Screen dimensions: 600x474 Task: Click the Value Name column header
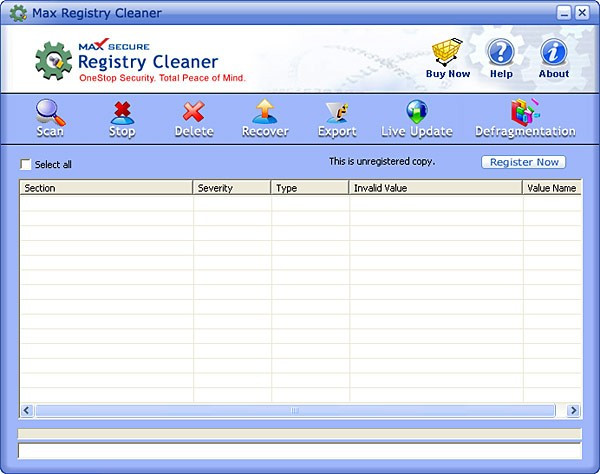[x=552, y=188]
